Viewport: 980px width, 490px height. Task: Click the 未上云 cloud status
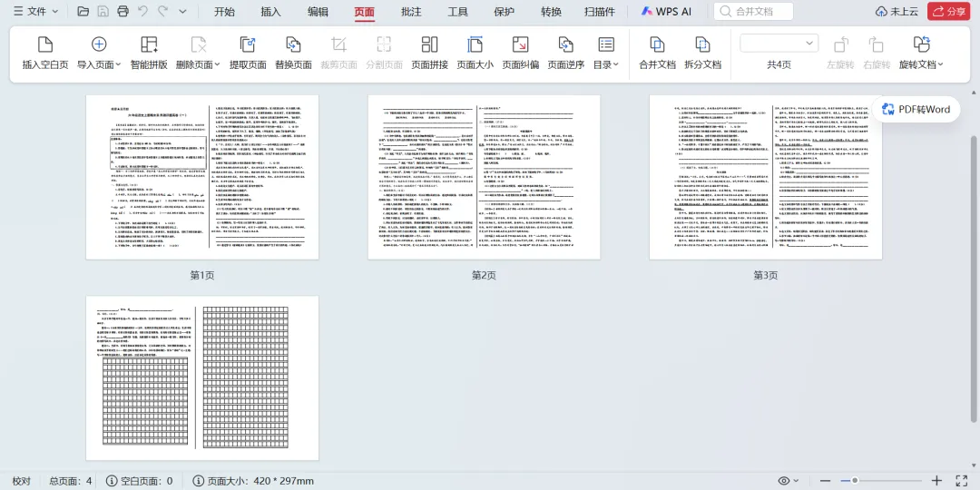[x=897, y=11]
